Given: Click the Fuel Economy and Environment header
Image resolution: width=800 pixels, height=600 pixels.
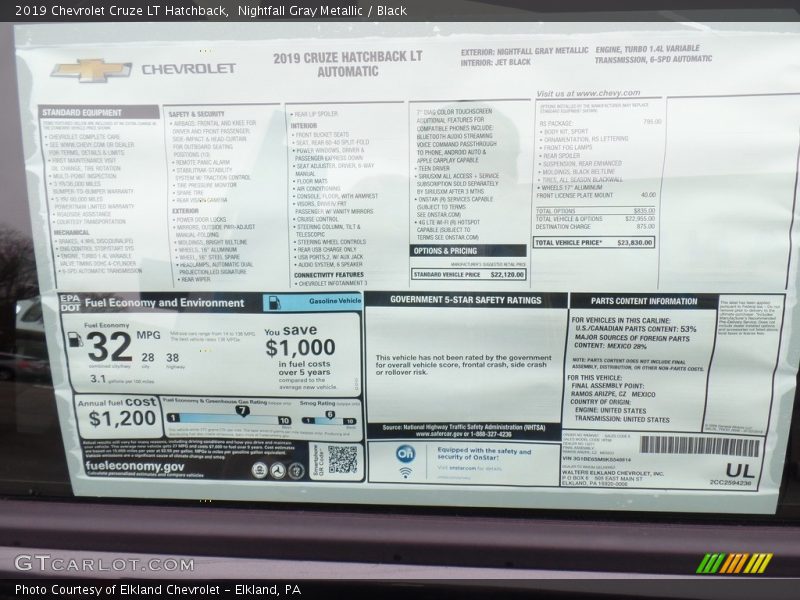Looking at the screenshot, I should click(x=164, y=303).
